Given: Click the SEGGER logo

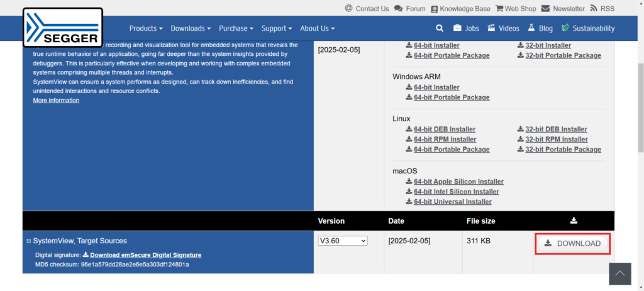Looking at the screenshot, I should click(62, 28).
